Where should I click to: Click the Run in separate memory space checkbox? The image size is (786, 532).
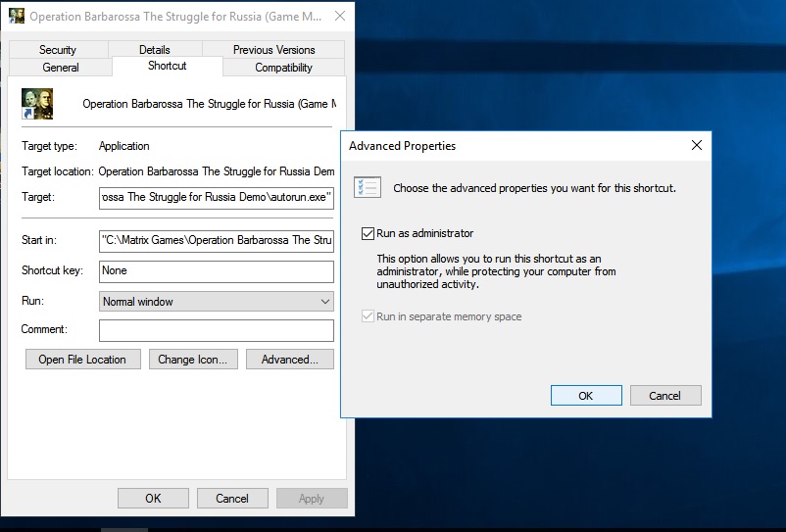tap(368, 317)
